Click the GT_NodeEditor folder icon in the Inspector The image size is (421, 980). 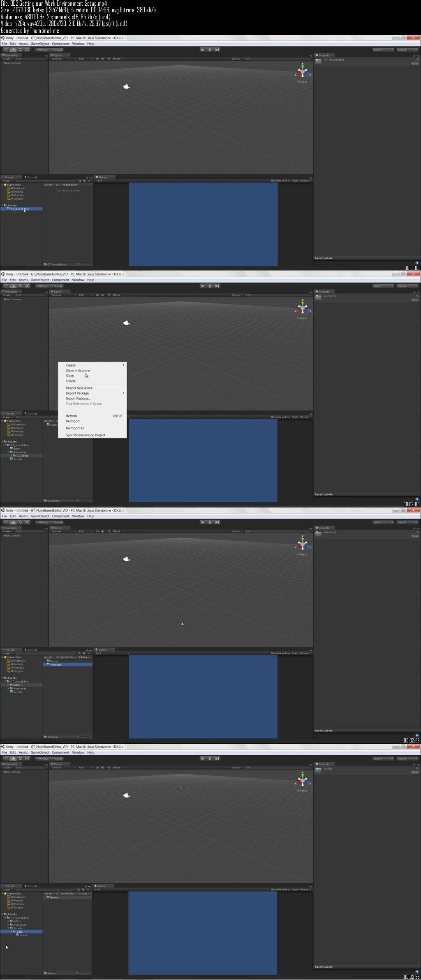319,61
